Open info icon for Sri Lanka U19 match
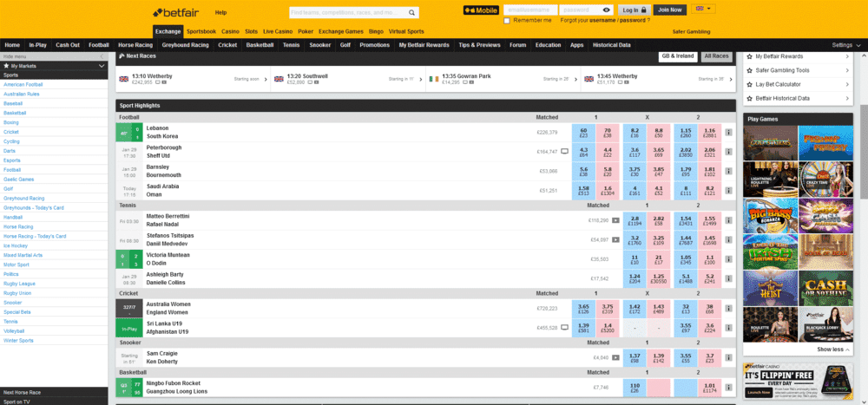The image size is (868, 405). [728, 328]
